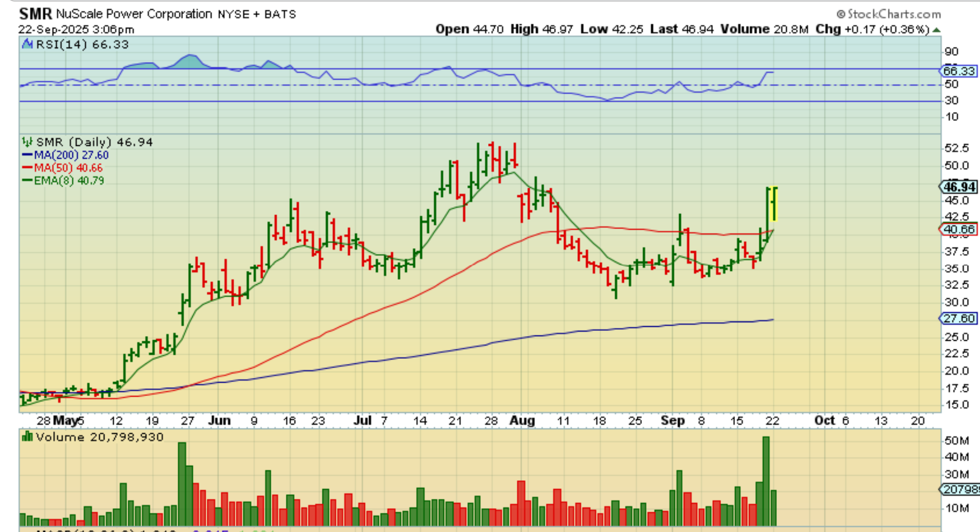
Task: Select the 25.0 price axis label
Action: click(x=956, y=337)
